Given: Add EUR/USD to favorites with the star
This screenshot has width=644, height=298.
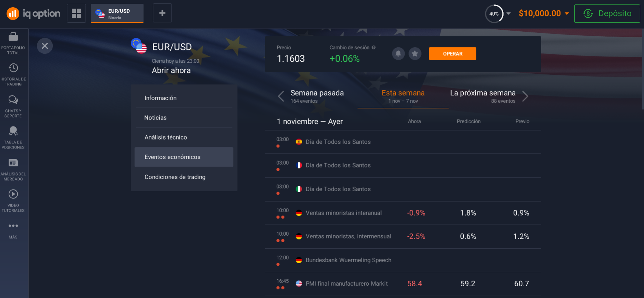Looking at the screenshot, I should pyautogui.click(x=415, y=53).
